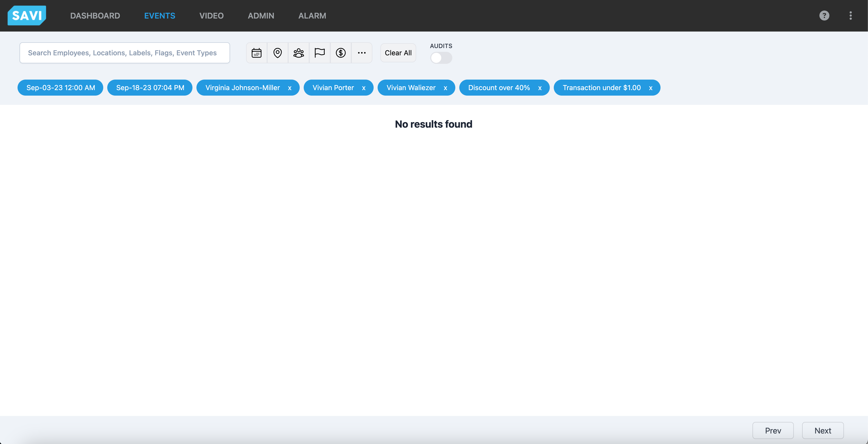Open the additional filters ellipsis menu
868x444 pixels.
pyautogui.click(x=362, y=53)
